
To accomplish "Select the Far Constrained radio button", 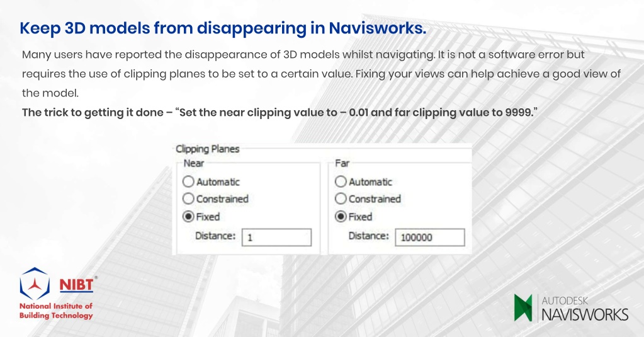I will click(341, 199).
